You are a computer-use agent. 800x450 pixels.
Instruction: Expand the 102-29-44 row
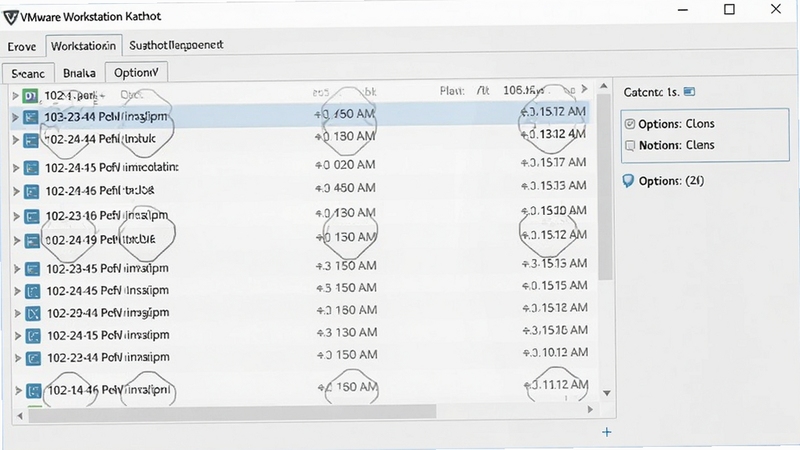[17, 313]
